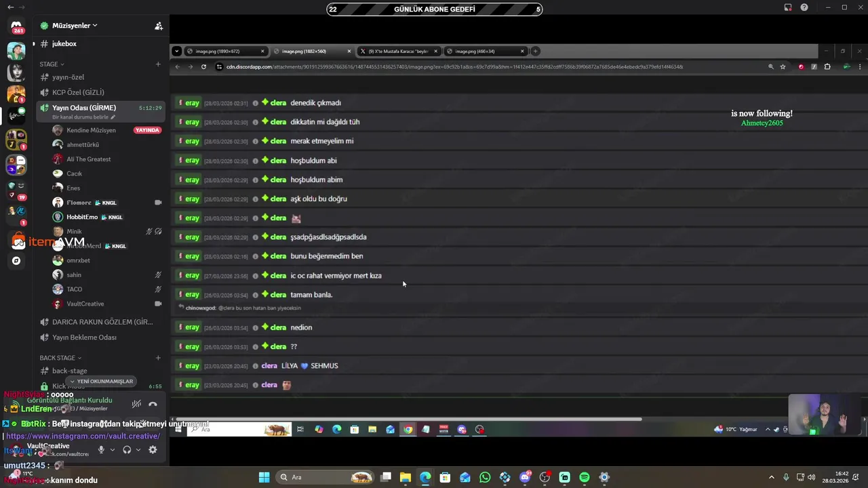Open headphone output options arrow

(138, 449)
